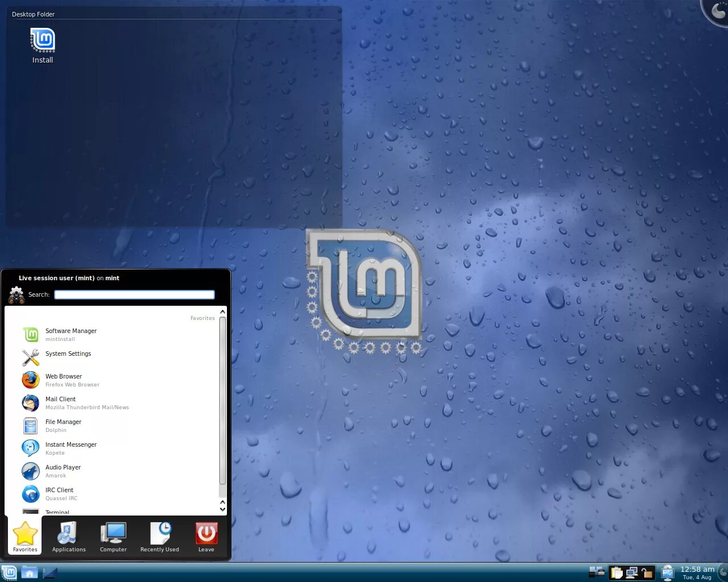
Task: Open the Computer tab
Action: 113,536
